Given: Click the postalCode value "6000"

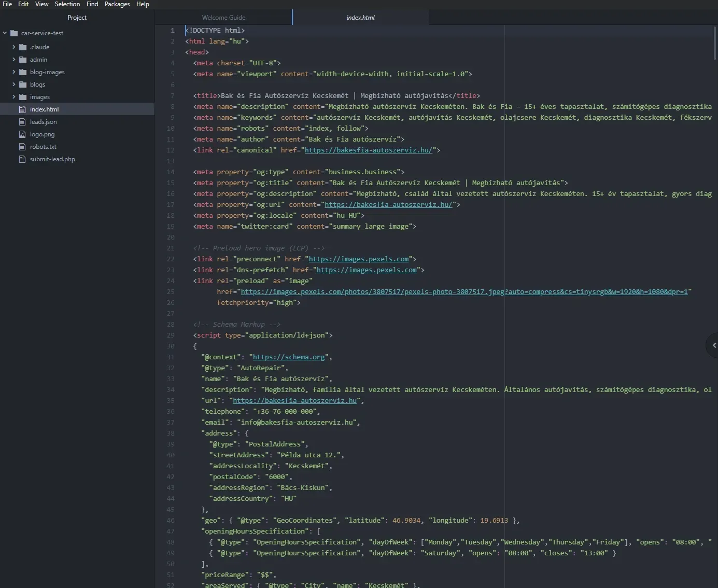Looking at the screenshot, I should coord(277,477).
